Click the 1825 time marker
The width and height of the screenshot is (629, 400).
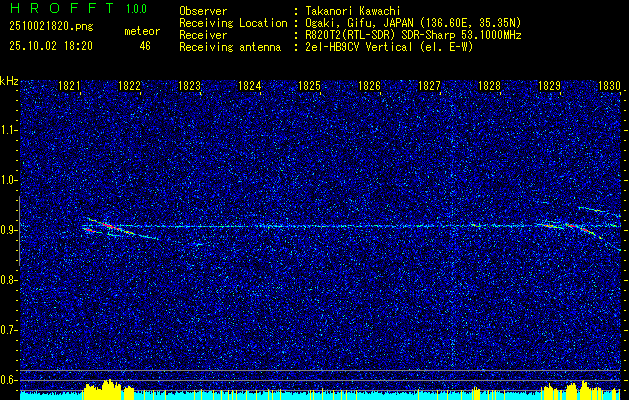pyautogui.click(x=309, y=86)
